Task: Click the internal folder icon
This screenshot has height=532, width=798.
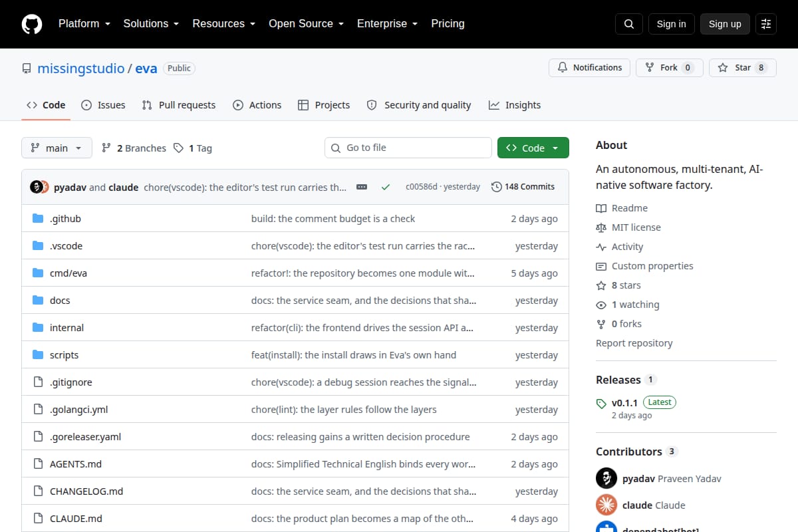Action: click(x=38, y=328)
